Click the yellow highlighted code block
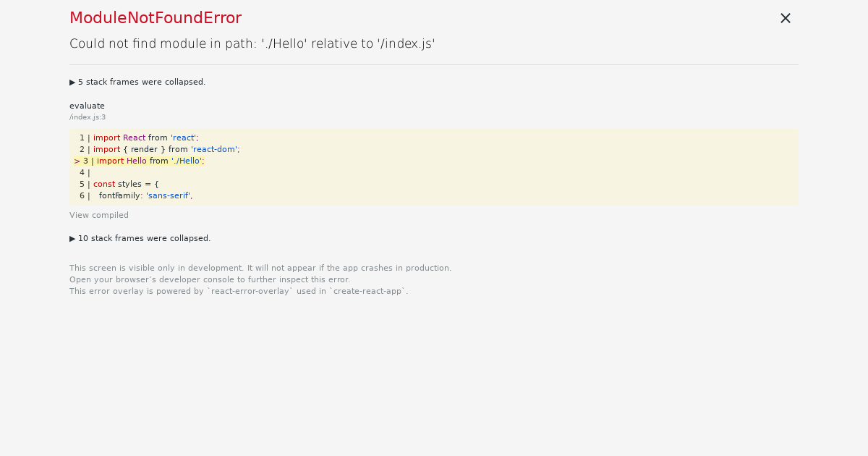The width and height of the screenshot is (868, 456). pos(434,166)
